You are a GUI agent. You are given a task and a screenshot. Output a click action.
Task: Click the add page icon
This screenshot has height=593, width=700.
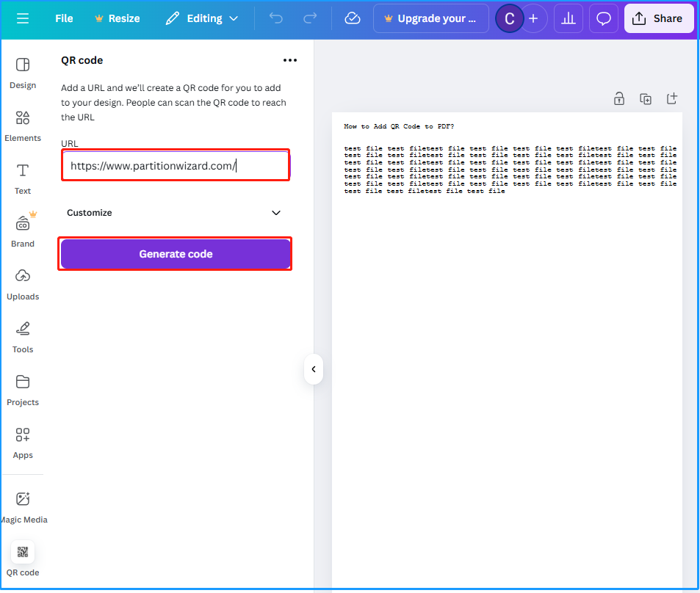672,98
